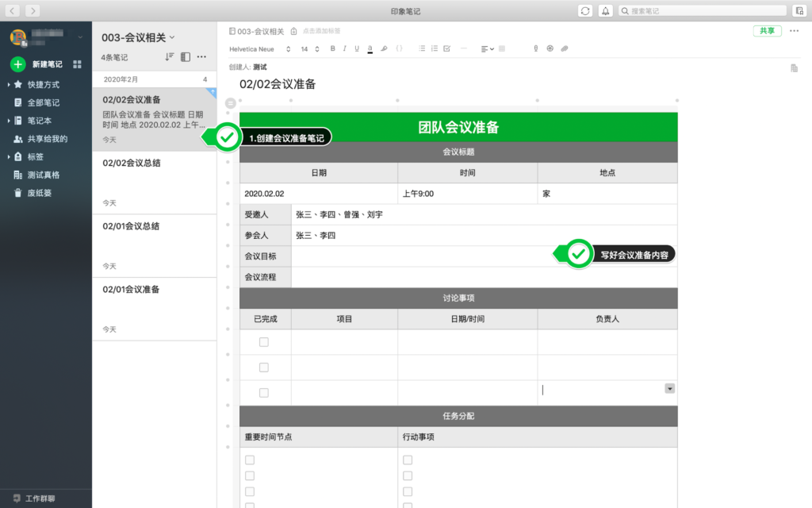The image size is (812, 508).
Task: Apply bold formatting from the toolbar
Action: point(333,48)
